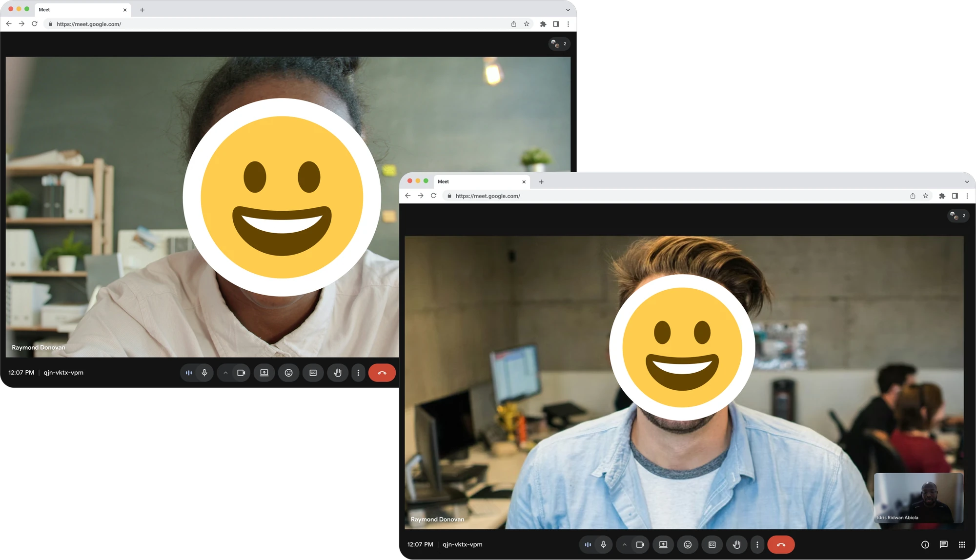Present screen in front Meet window
The height and width of the screenshot is (560, 976).
(663, 544)
